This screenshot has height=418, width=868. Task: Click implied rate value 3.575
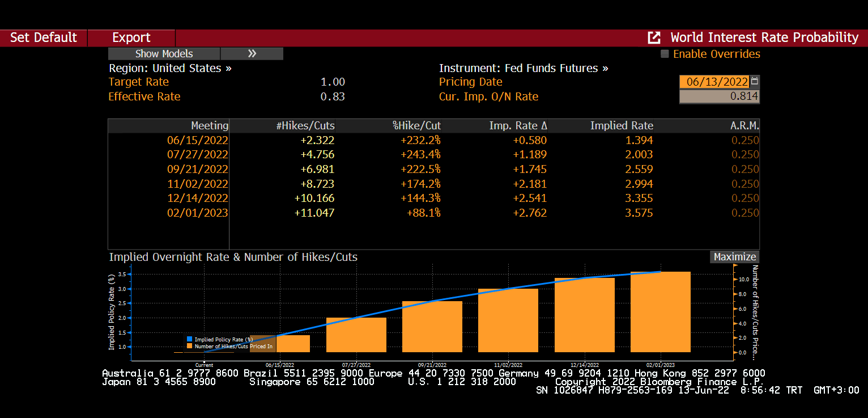(639, 213)
